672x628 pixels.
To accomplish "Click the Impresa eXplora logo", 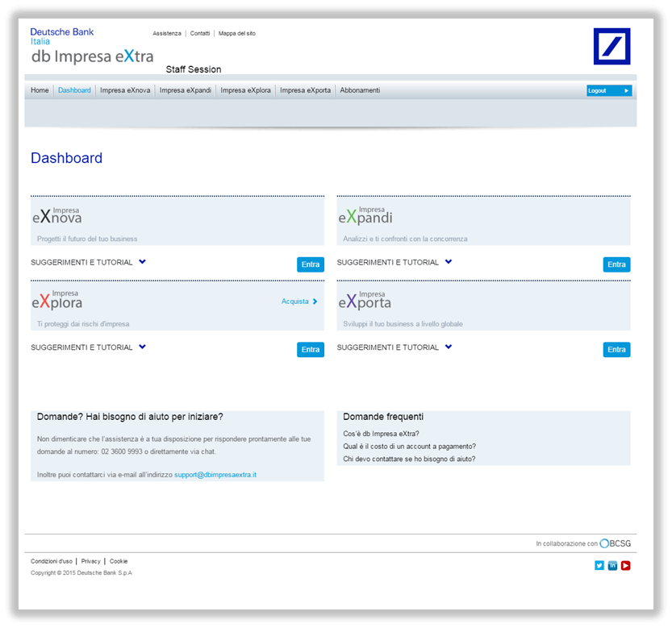I will point(57,301).
